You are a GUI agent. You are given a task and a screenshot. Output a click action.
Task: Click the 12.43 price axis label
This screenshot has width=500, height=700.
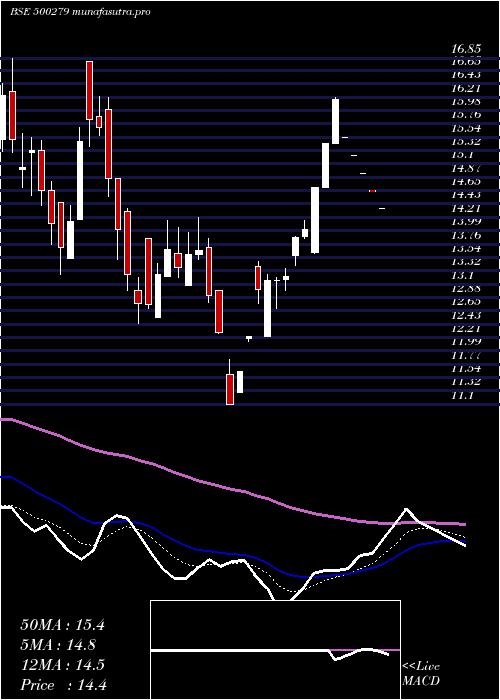click(x=466, y=315)
